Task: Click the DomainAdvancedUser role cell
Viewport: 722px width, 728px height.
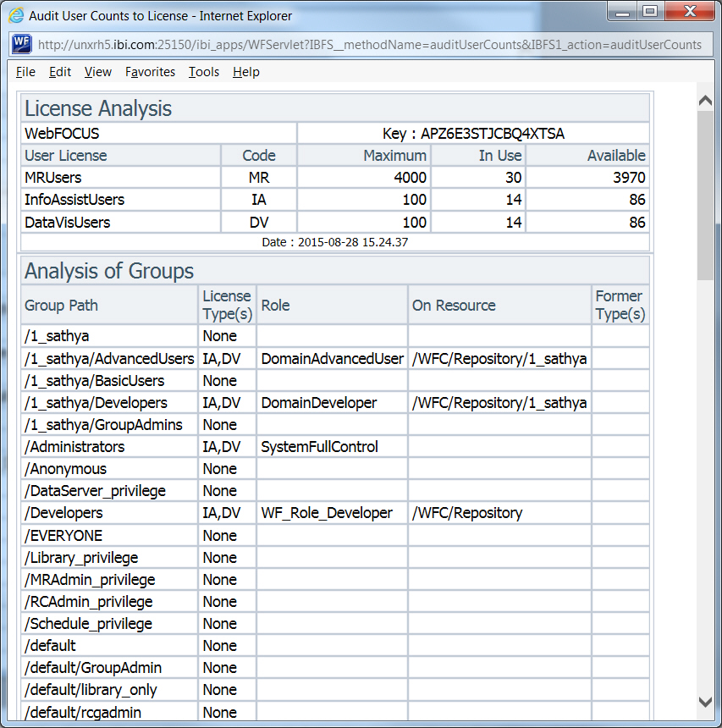Action: click(332, 359)
